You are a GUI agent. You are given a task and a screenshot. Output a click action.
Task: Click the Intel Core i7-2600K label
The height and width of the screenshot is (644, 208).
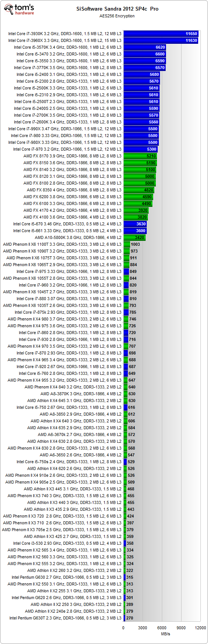pos(68,122)
